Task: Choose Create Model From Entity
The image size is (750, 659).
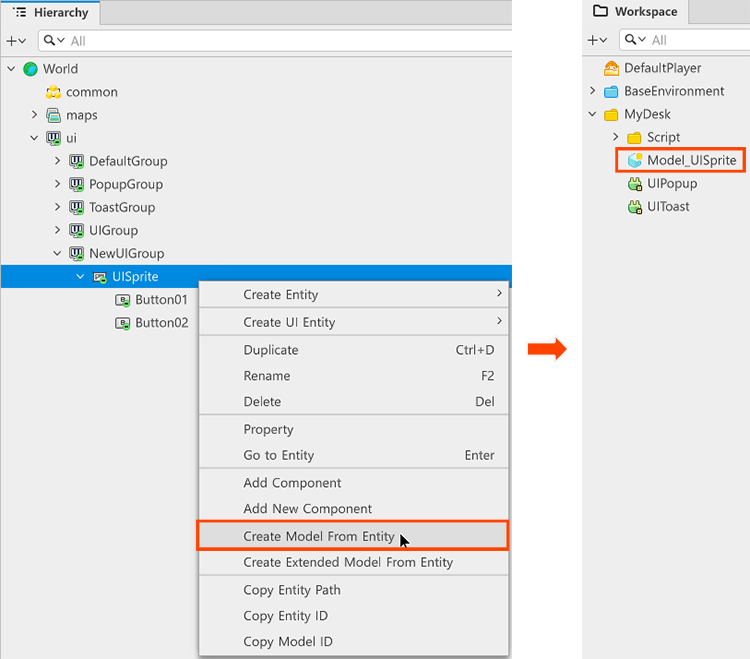Action: click(319, 536)
